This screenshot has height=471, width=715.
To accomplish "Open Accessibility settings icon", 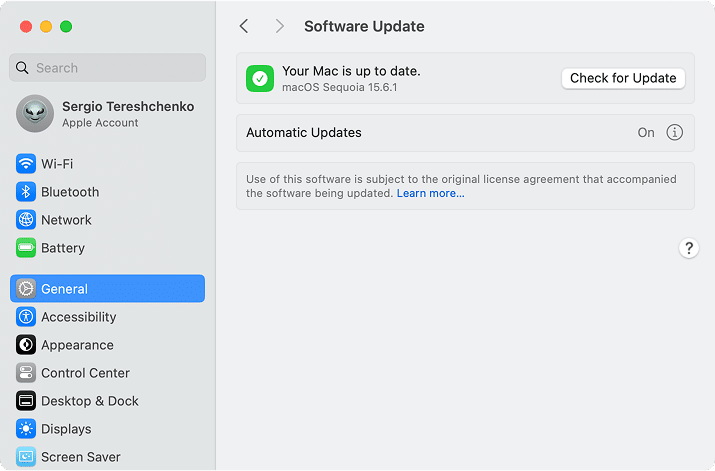I will click(x=26, y=317).
